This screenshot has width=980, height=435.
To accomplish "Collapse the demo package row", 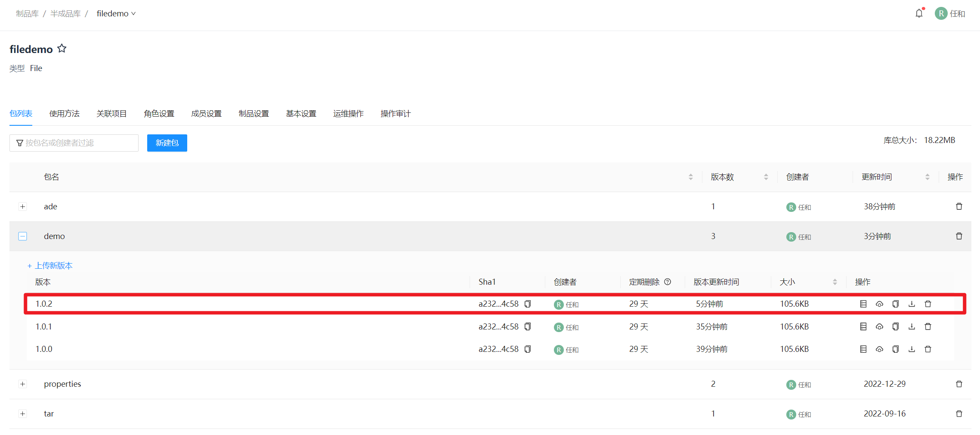I will (23, 236).
